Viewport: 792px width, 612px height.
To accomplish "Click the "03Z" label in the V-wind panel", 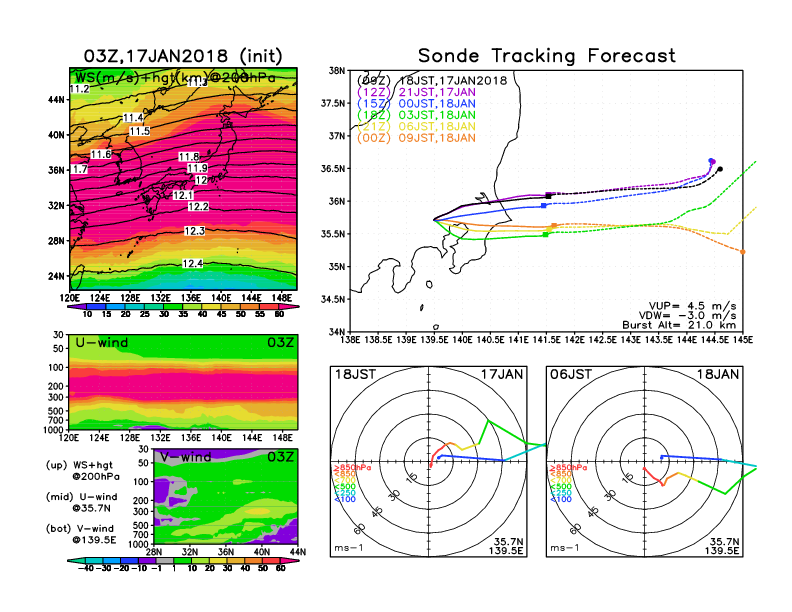I will (x=280, y=457).
